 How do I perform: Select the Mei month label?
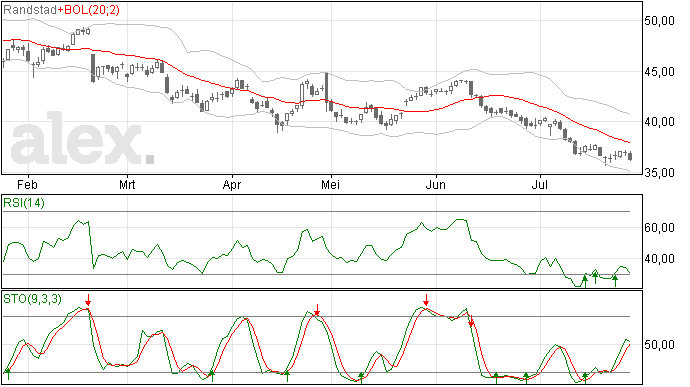pyautogui.click(x=330, y=184)
